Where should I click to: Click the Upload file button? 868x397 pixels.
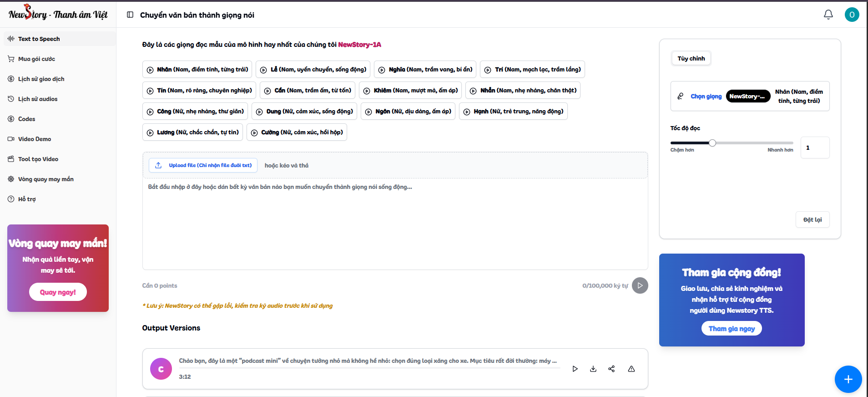click(x=203, y=165)
